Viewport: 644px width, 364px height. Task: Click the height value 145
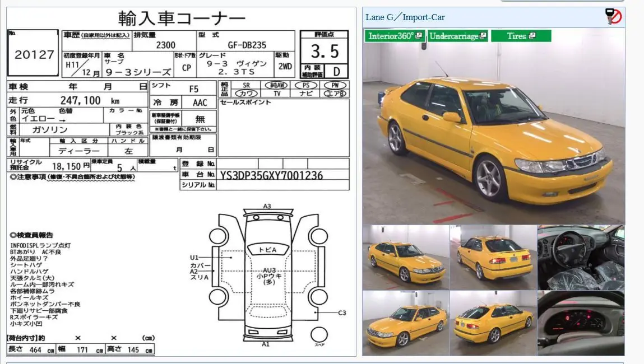(133, 349)
